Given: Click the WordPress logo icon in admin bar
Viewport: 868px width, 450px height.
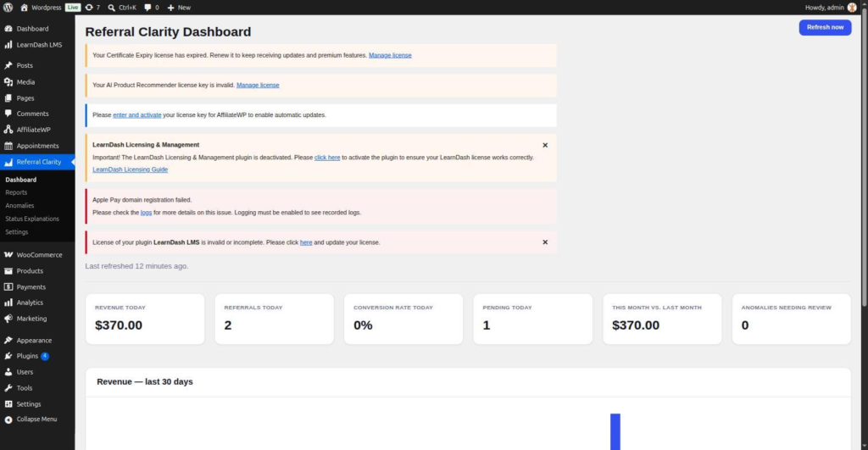Looking at the screenshot, I should click(x=8, y=7).
